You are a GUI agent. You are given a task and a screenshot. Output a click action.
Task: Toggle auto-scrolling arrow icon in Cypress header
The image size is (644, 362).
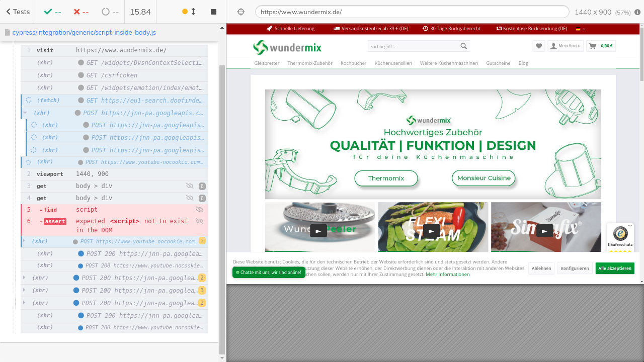193,12
